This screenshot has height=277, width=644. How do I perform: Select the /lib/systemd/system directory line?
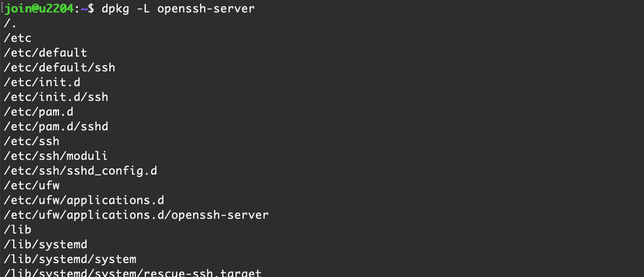pyautogui.click(x=70, y=259)
